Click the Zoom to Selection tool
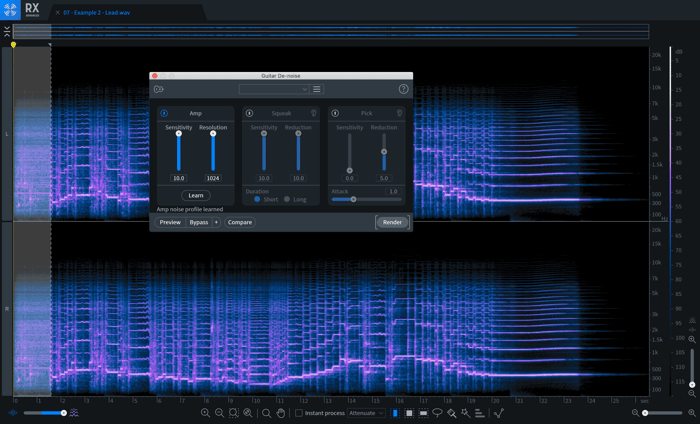Image resolution: width=700 pixels, height=424 pixels. (x=233, y=413)
